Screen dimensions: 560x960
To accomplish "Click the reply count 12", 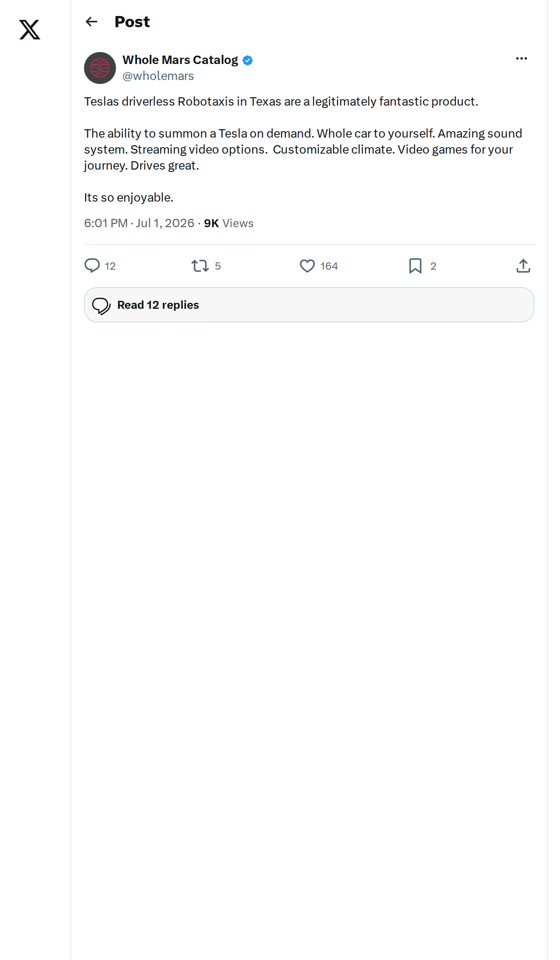I will tap(110, 266).
